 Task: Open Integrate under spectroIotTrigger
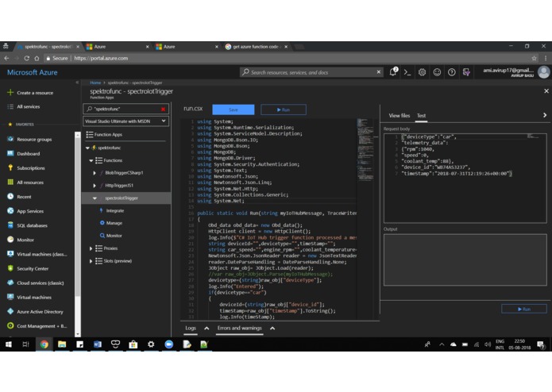(x=114, y=210)
